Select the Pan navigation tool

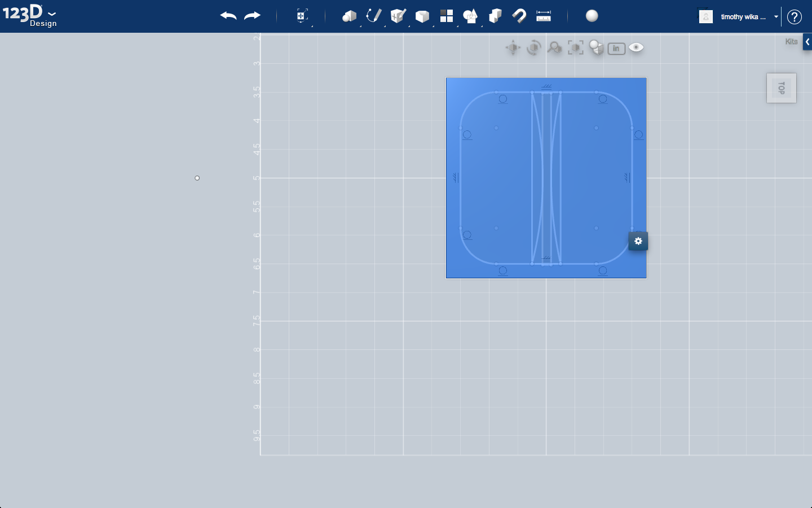(x=513, y=48)
